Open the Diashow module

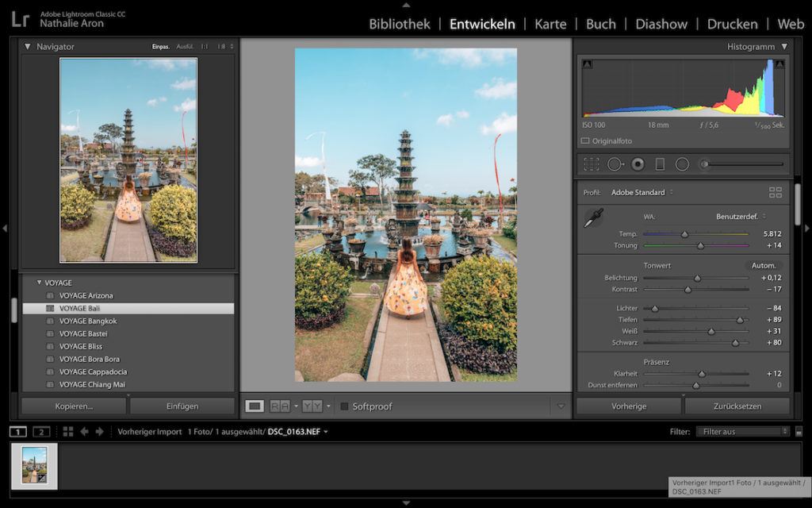(x=661, y=24)
